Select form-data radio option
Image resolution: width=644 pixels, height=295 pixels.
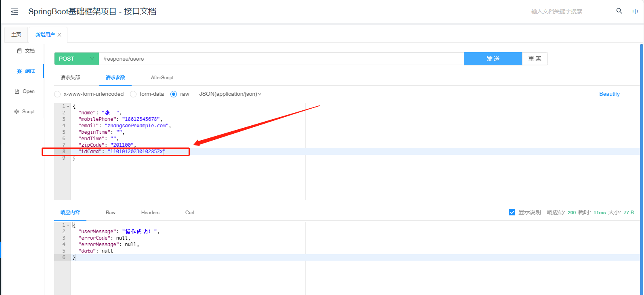coord(133,94)
